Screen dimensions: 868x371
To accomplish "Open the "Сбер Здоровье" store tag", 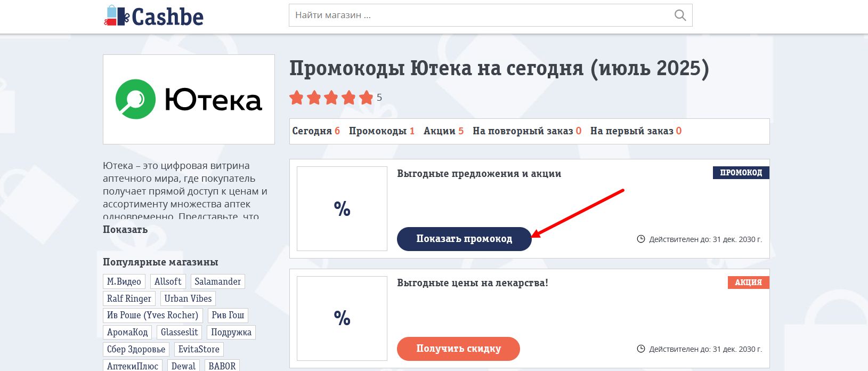I will click(x=136, y=349).
